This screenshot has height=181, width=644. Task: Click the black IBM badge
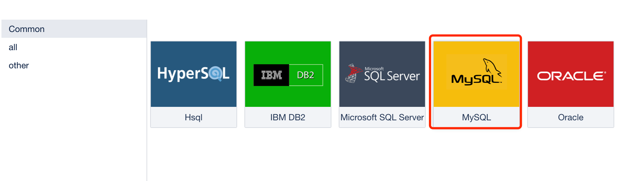(x=271, y=75)
